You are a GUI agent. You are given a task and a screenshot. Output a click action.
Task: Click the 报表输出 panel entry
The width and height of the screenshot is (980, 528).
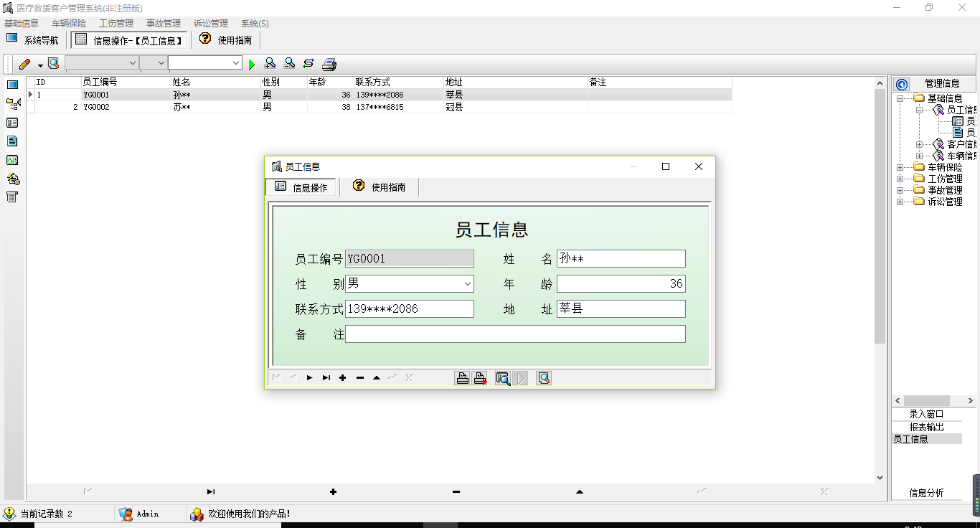point(926,427)
